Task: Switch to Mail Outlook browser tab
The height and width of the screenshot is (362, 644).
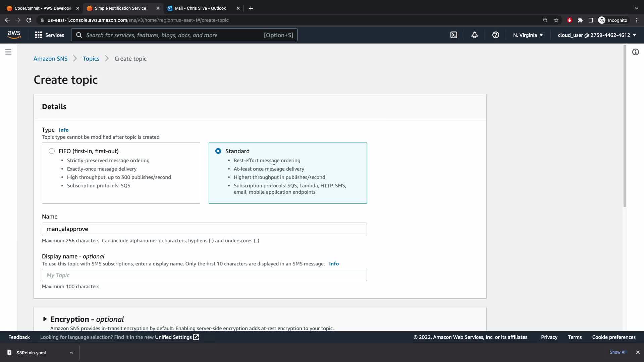Action: (x=200, y=8)
